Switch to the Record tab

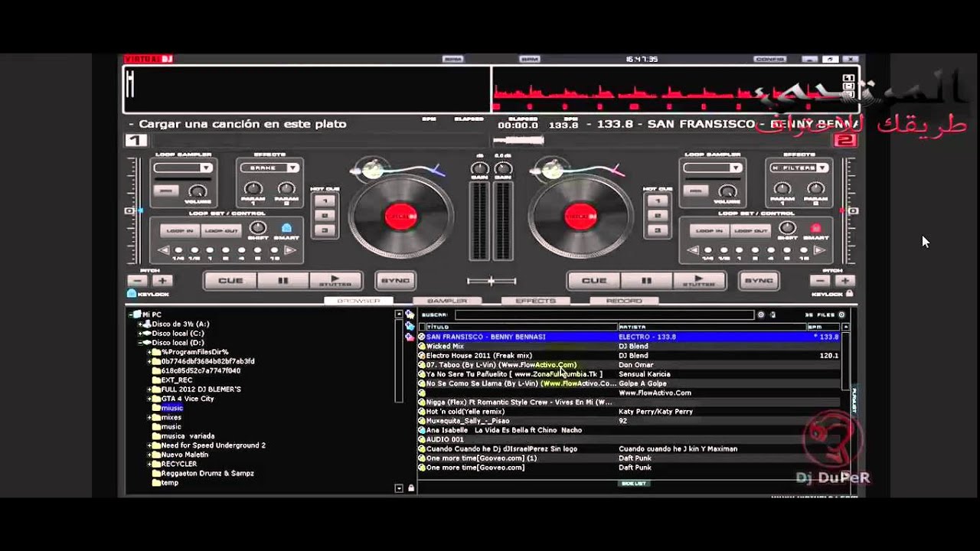[x=624, y=301]
